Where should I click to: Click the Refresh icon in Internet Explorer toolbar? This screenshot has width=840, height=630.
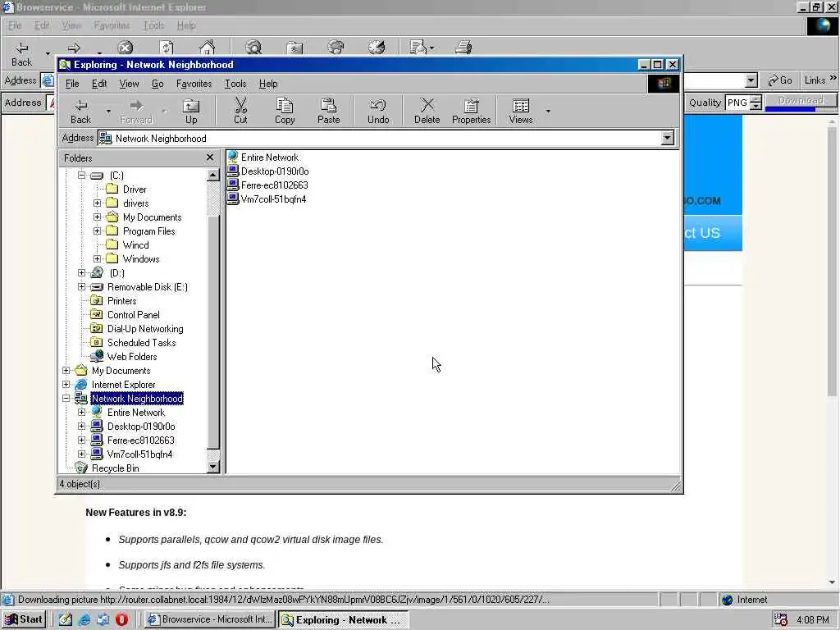(x=167, y=48)
